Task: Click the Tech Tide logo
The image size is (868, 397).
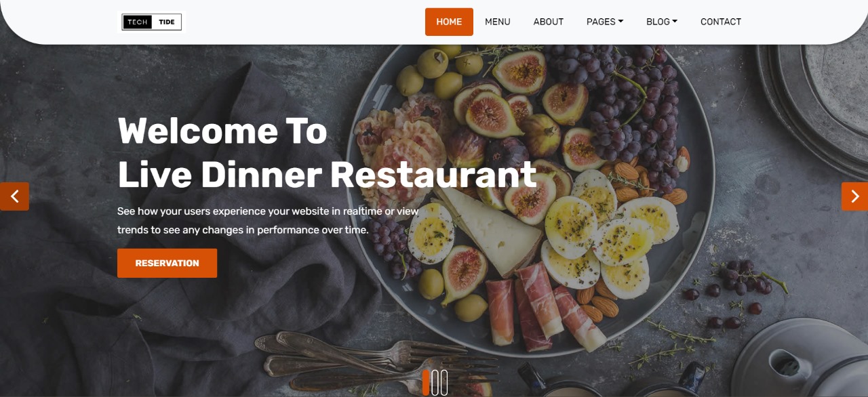Action: click(x=152, y=22)
